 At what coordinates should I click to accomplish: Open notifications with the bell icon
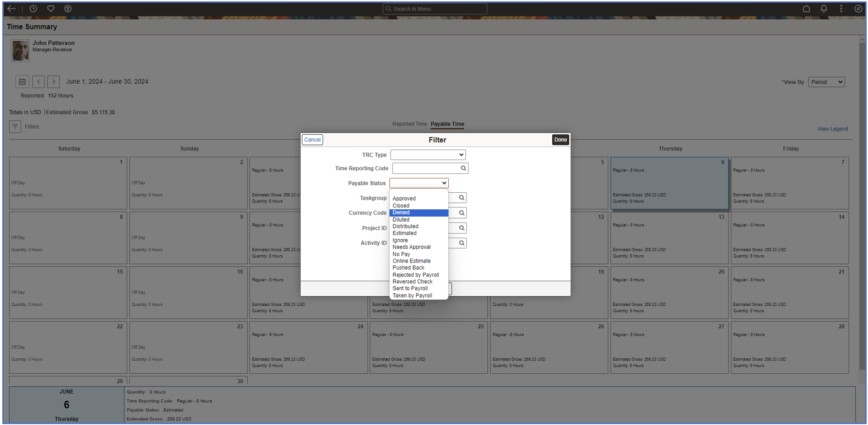pyautogui.click(x=824, y=8)
